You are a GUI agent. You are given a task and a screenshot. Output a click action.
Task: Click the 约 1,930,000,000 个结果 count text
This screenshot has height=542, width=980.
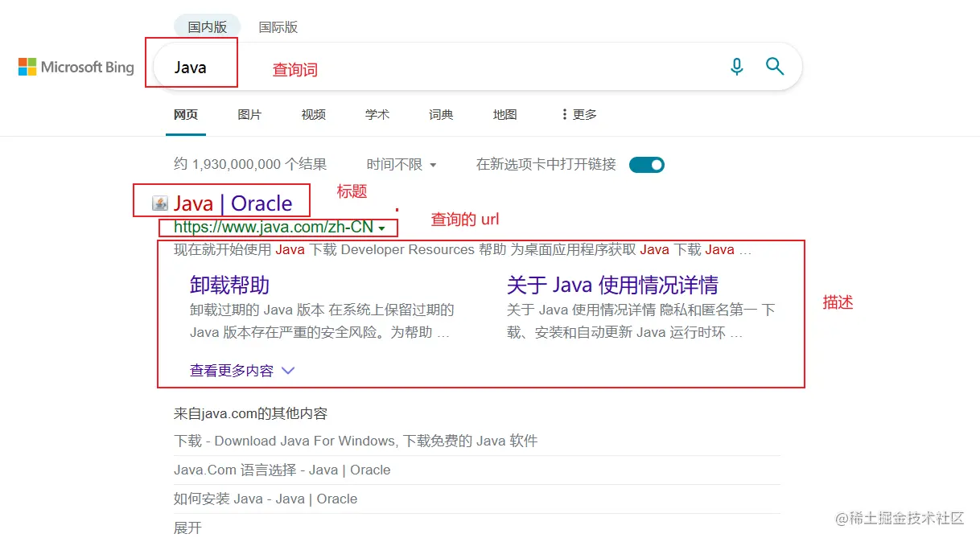250,165
